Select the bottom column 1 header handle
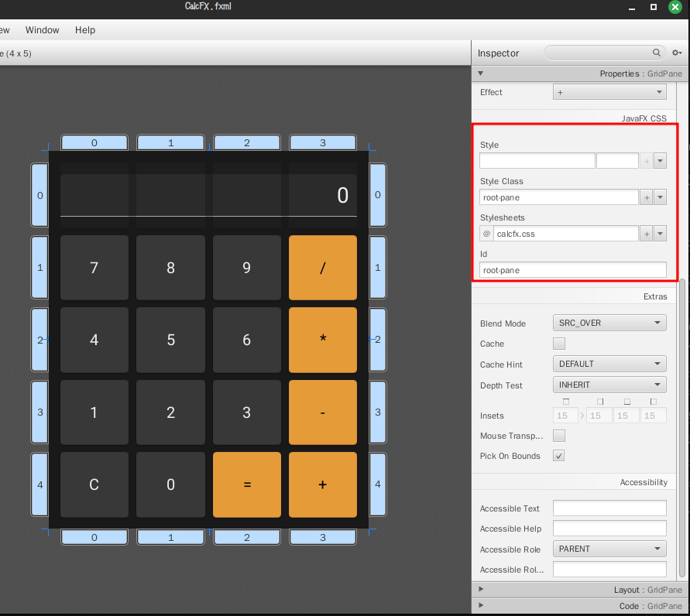Viewport: 690px width, 616px height. pos(170,537)
